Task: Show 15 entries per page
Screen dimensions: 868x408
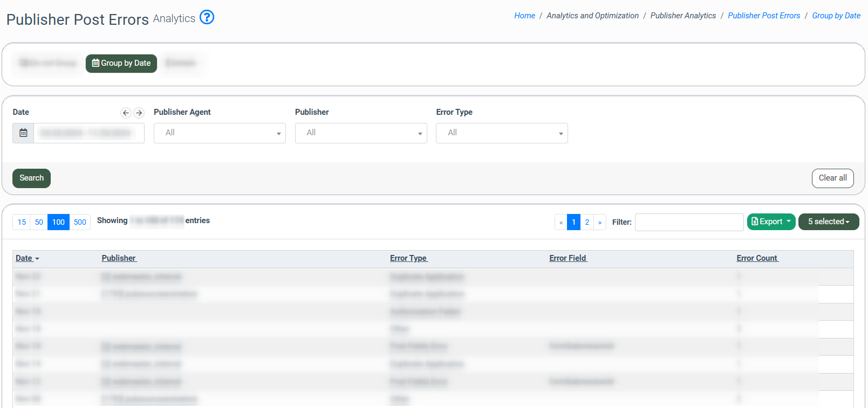Action: (22, 222)
